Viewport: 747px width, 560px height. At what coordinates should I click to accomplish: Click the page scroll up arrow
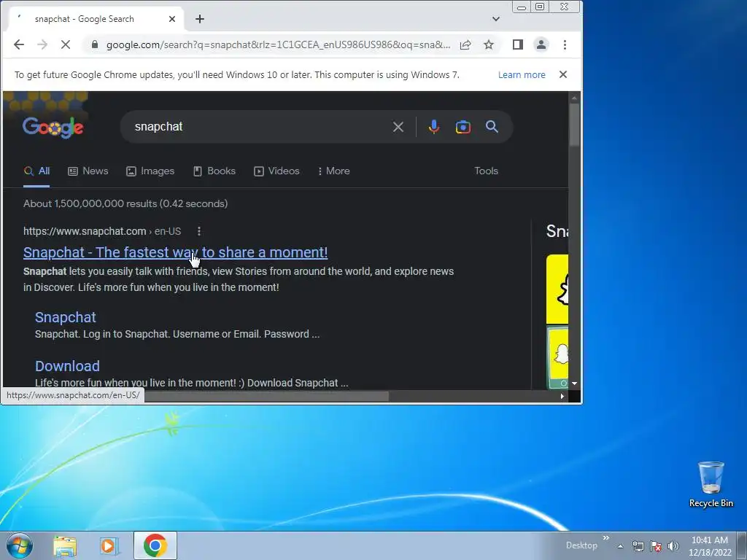tap(574, 98)
